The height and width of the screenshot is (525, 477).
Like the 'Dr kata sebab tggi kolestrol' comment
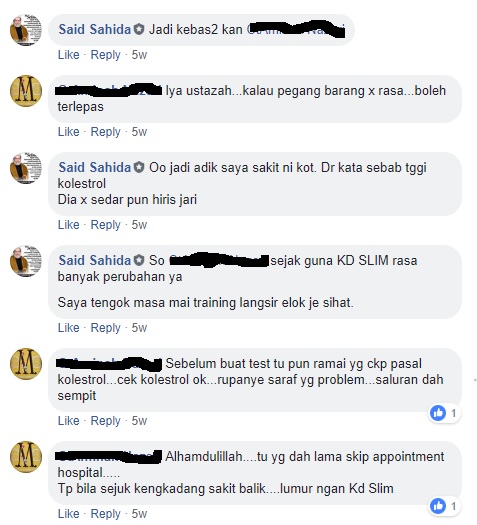tap(69, 224)
